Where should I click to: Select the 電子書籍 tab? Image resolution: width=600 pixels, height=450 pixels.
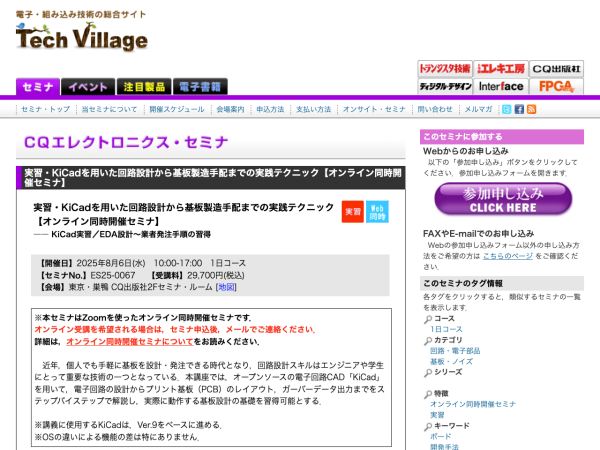click(200, 87)
